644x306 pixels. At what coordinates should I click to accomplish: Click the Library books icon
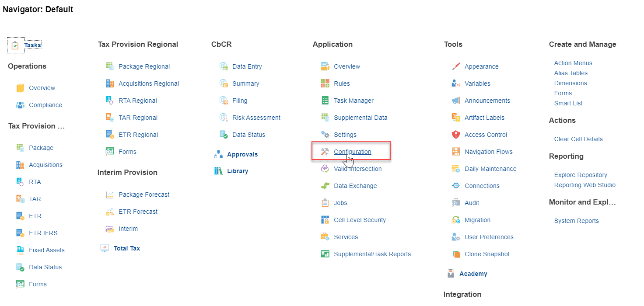(218, 171)
